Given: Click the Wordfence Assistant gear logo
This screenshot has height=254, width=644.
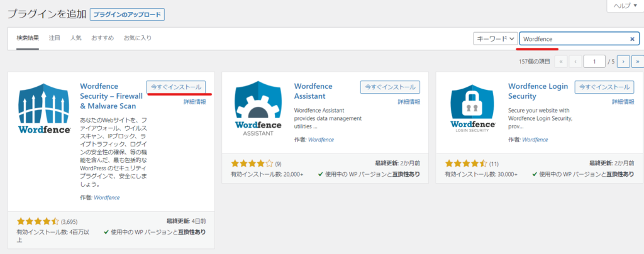Looking at the screenshot, I should (258, 109).
